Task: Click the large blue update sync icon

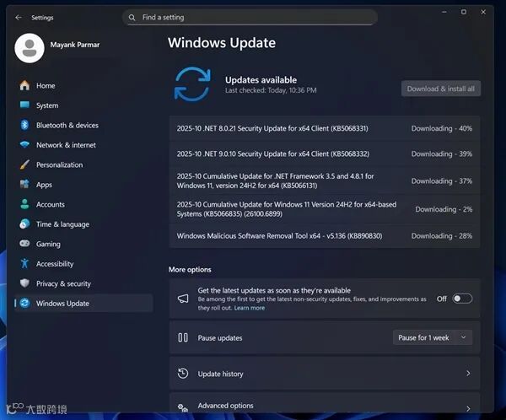Action: (x=192, y=84)
